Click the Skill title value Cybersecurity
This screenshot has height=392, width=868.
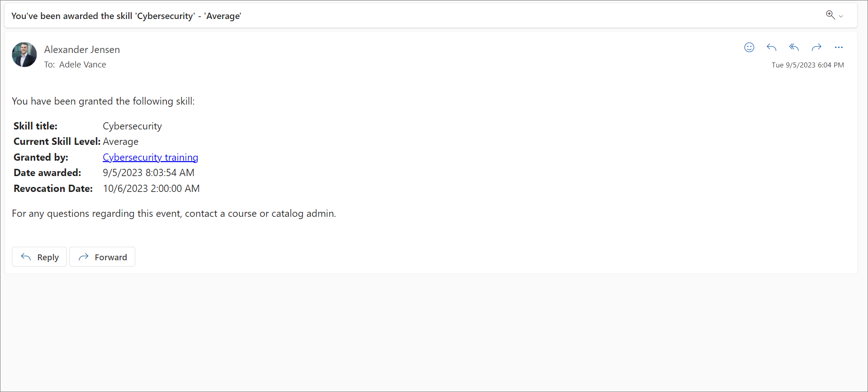pos(132,126)
